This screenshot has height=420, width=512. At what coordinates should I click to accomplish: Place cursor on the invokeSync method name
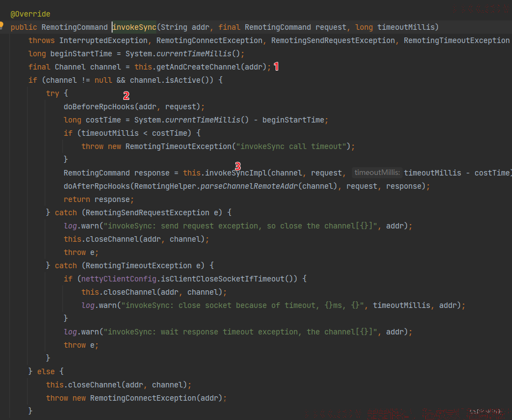pos(135,27)
